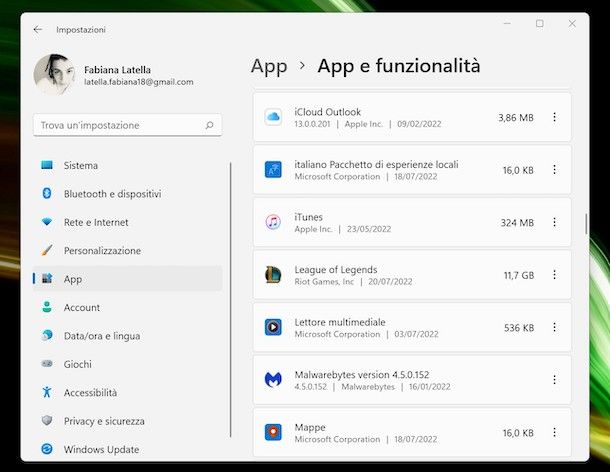Open the user profile picture
610x472 pixels.
tap(54, 74)
